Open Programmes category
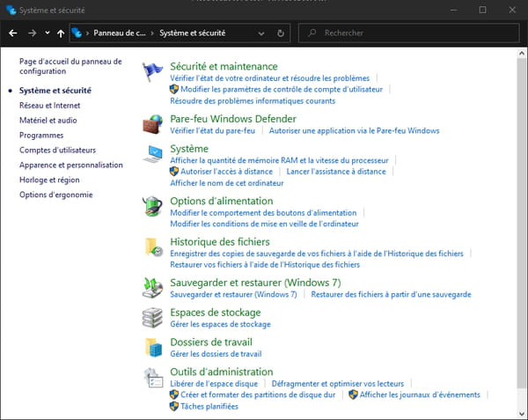This screenshot has height=420, width=528. (x=41, y=135)
